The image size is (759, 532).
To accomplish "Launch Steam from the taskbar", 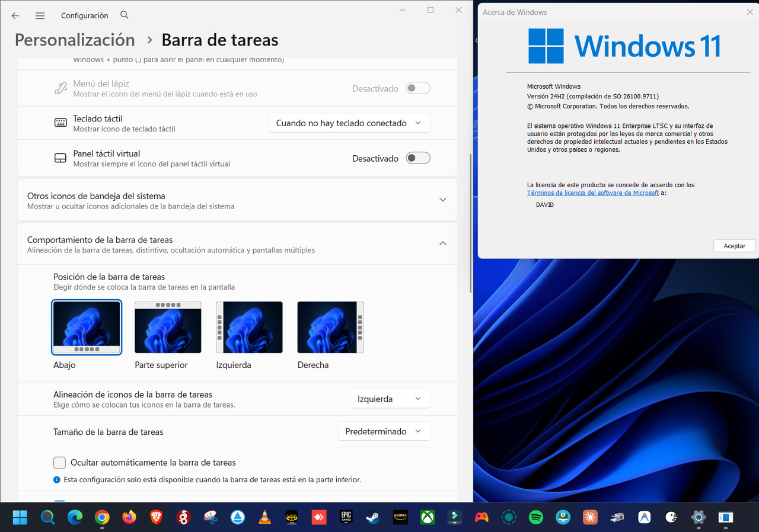I will point(373,517).
